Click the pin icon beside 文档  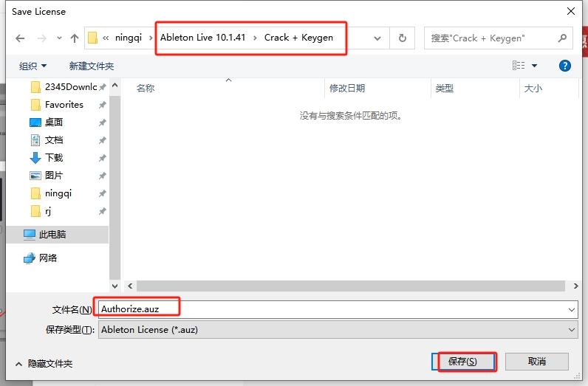pyautogui.click(x=102, y=140)
